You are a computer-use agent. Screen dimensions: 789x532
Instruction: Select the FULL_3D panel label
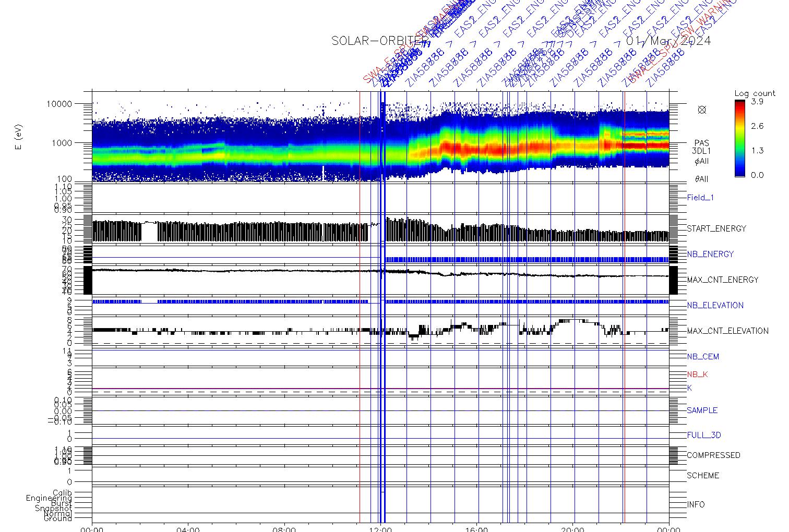click(x=704, y=435)
